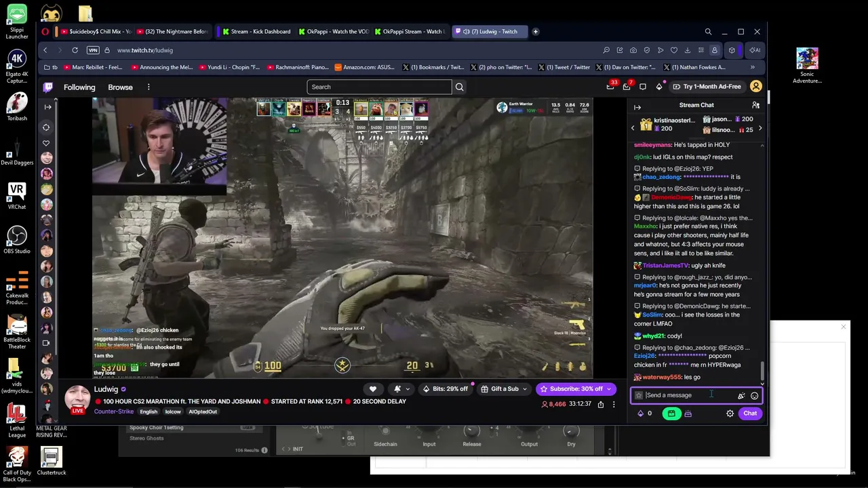Open OBS Studio desktop shortcut

[x=17, y=239]
